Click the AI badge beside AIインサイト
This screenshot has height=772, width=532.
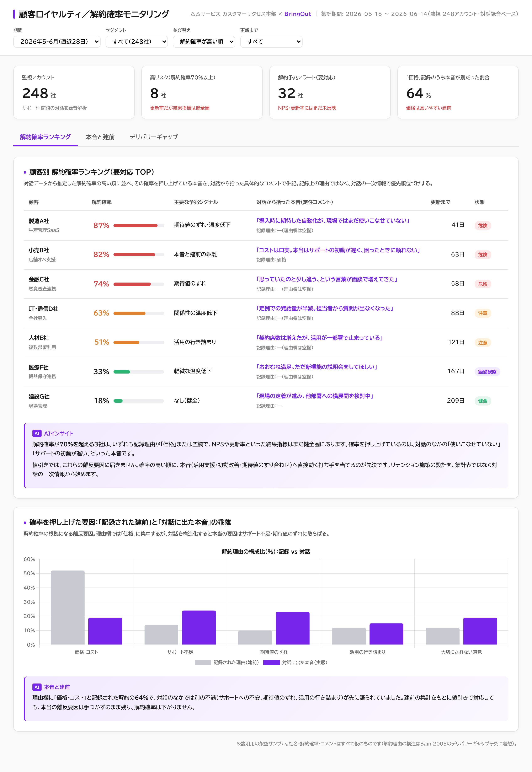tap(37, 434)
